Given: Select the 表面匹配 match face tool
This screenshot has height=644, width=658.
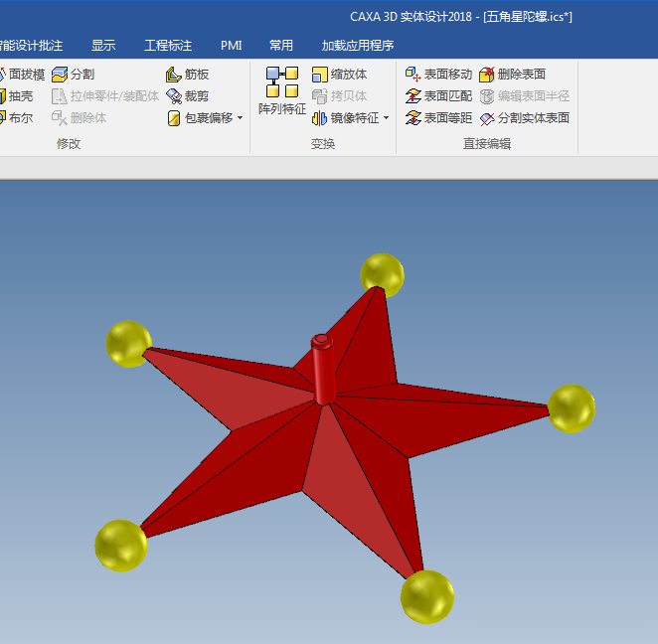Looking at the screenshot, I should click(438, 96).
